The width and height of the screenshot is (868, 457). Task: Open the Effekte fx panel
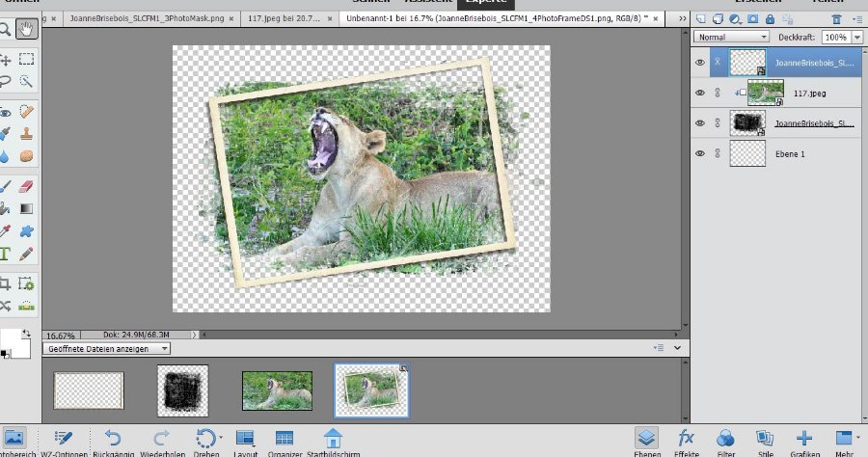687,437
